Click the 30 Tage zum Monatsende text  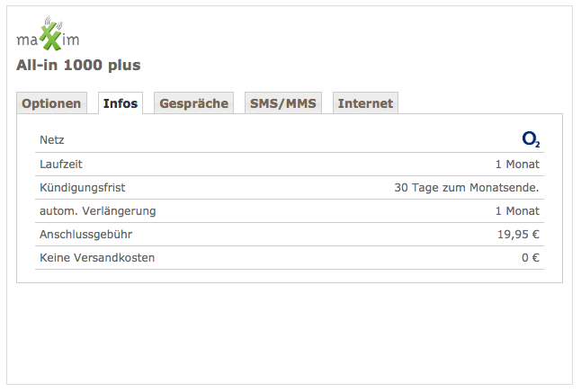point(467,188)
